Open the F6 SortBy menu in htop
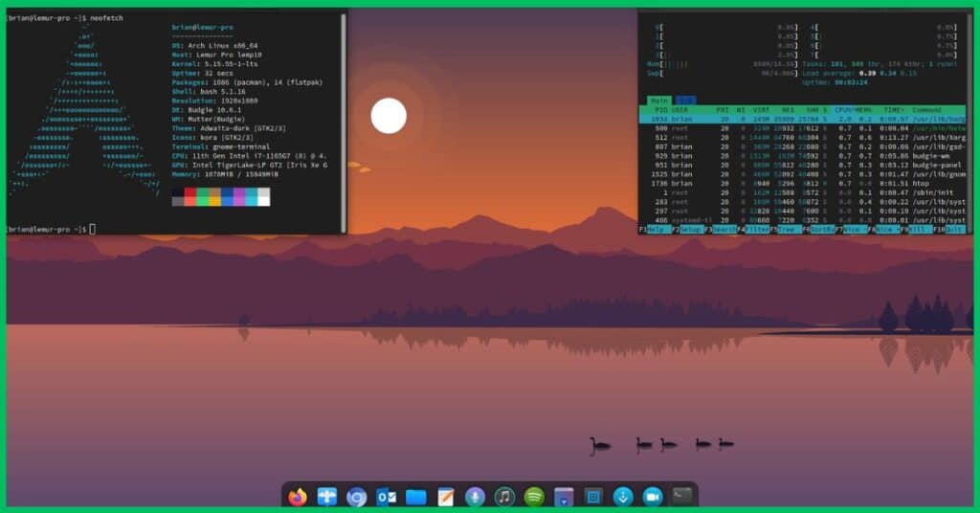The image size is (980, 513). (x=822, y=230)
